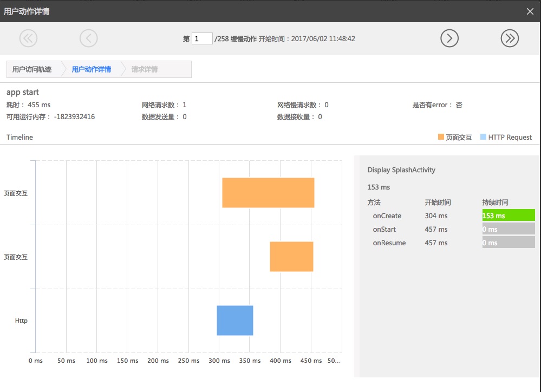Click the app start action title
Screen dimensions: 541x392
[x=23, y=92]
